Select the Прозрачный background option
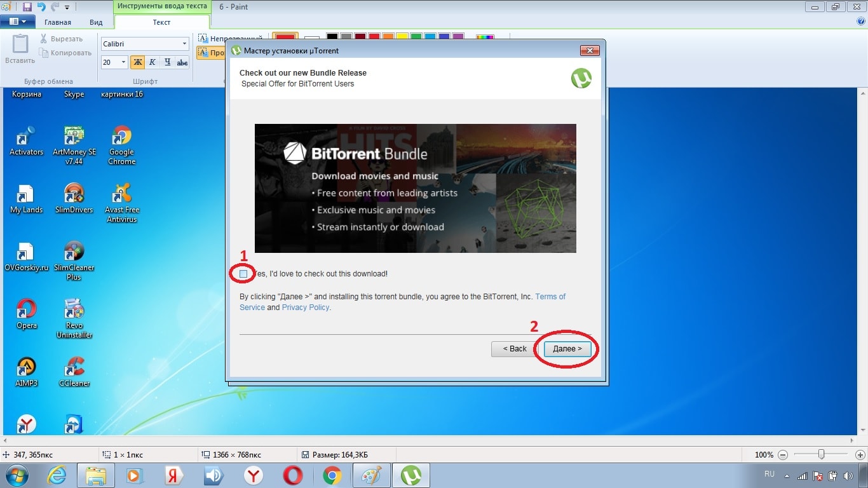 tap(212, 53)
